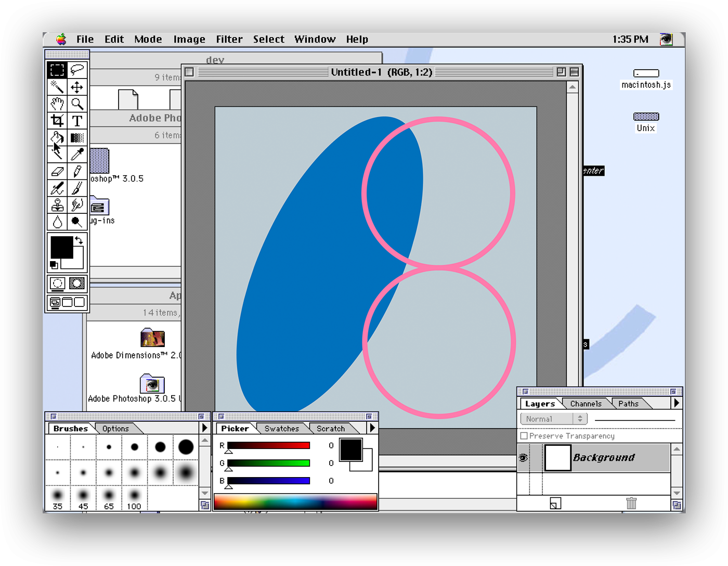Viewport: 728px width, 566px height.
Task: Select the Hand tool
Action: 57,104
